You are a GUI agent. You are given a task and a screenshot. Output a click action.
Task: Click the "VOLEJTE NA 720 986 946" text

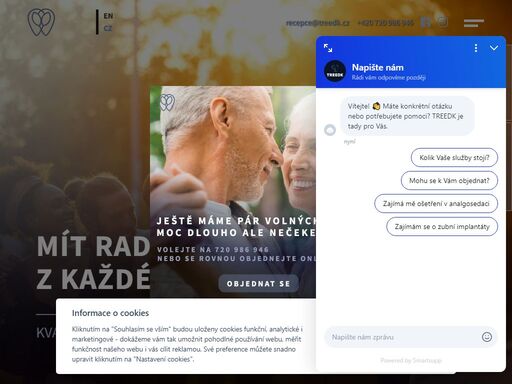pyautogui.click(x=213, y=249)
